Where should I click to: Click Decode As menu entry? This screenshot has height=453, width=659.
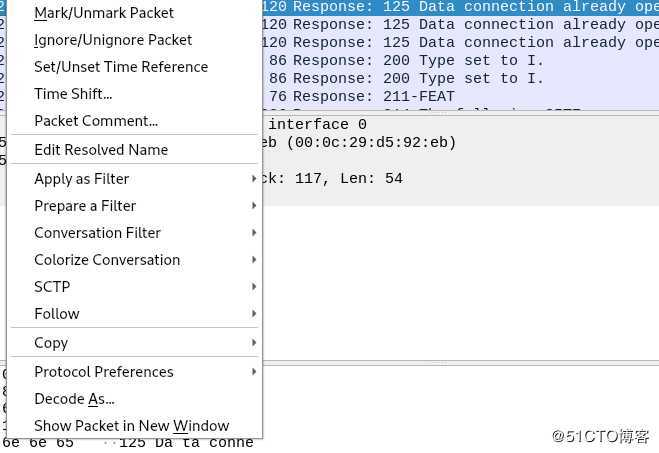click(74, 399)
